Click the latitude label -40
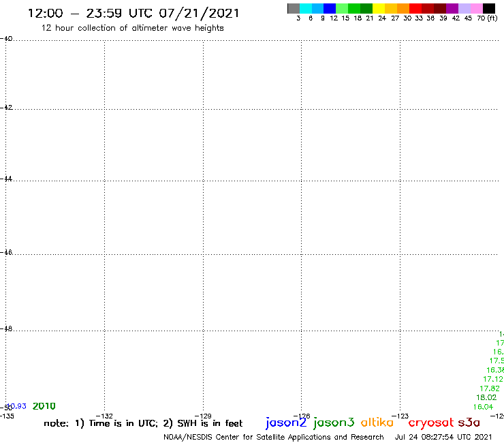Viewport: 504px width, 443px height. [6, 39]
